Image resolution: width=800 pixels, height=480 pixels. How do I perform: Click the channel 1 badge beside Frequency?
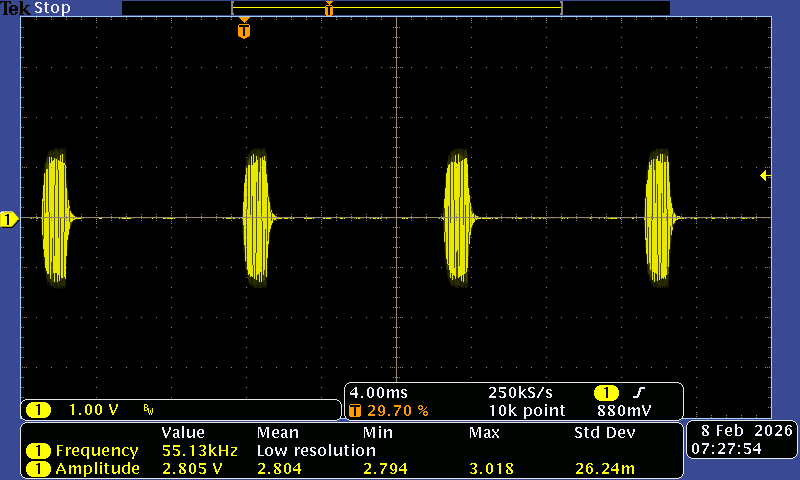(x=38, y=451)
